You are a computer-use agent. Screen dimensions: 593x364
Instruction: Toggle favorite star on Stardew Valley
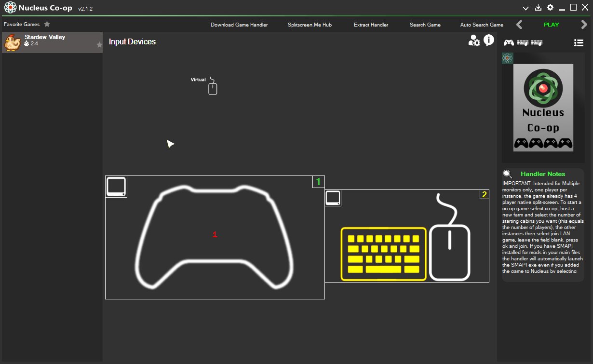pyautogui.click(x=99, y=45)
